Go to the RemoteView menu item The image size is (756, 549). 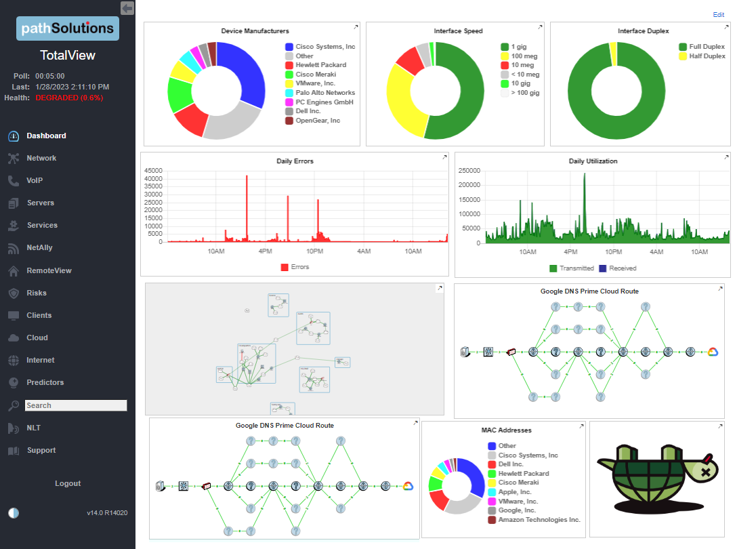pyautogui.click(x=49, y=271)
